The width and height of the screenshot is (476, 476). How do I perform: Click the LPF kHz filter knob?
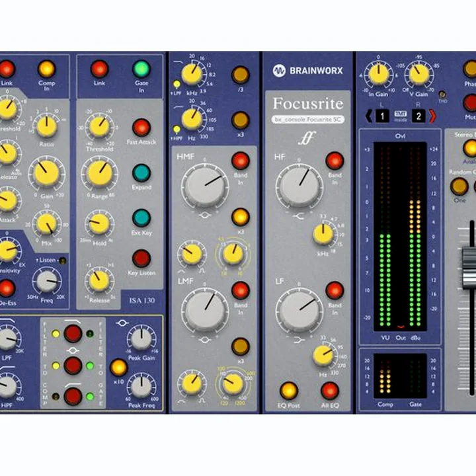192,74
